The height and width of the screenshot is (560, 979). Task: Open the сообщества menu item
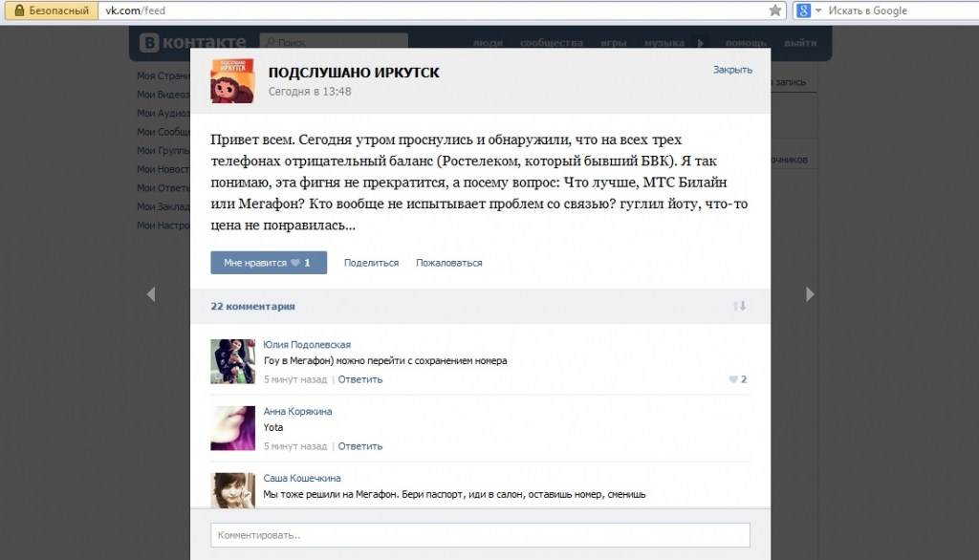point(551,43)
